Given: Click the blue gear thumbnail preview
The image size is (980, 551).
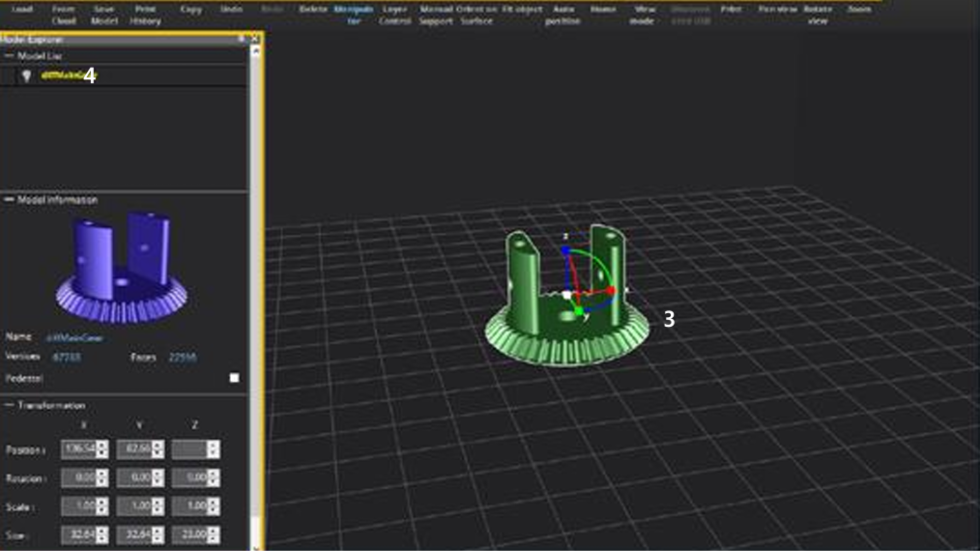Looking at the screenshot, I should tap(121, 269).
